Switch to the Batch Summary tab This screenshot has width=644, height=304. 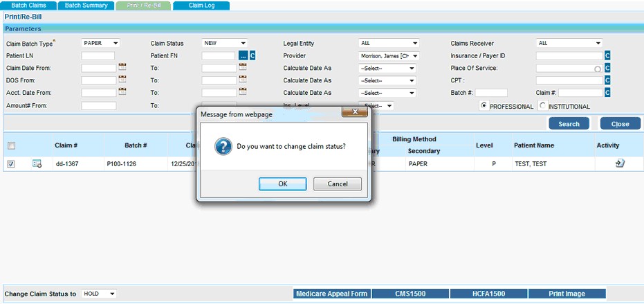[x=86, y=5]
